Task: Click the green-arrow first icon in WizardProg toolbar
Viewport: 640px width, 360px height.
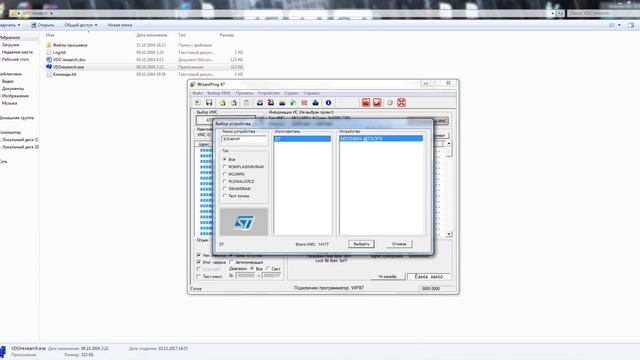Action: click(x=198, y=102)
